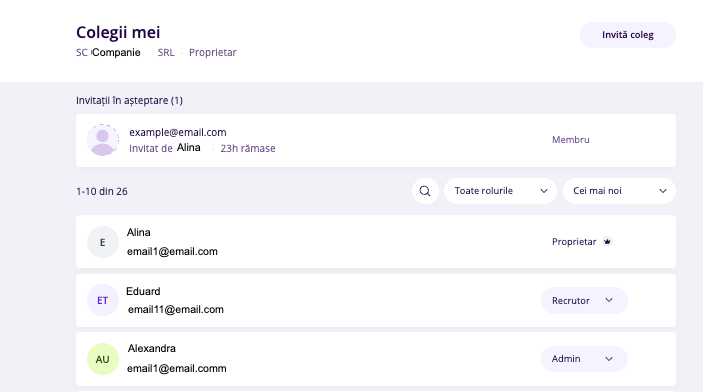This screenshot has height=392, width=703.
Task: Click the pending invite placeholder avatar
Action: 103,140
